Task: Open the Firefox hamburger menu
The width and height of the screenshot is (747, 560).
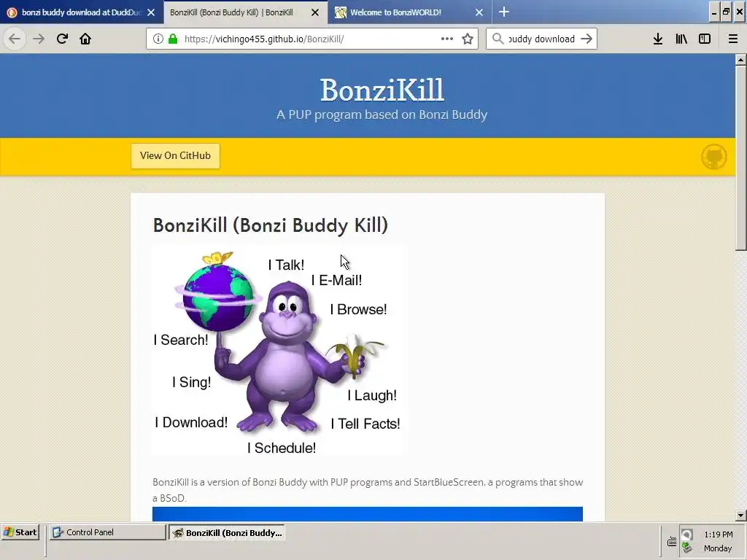Action: (x=732, y=39)
